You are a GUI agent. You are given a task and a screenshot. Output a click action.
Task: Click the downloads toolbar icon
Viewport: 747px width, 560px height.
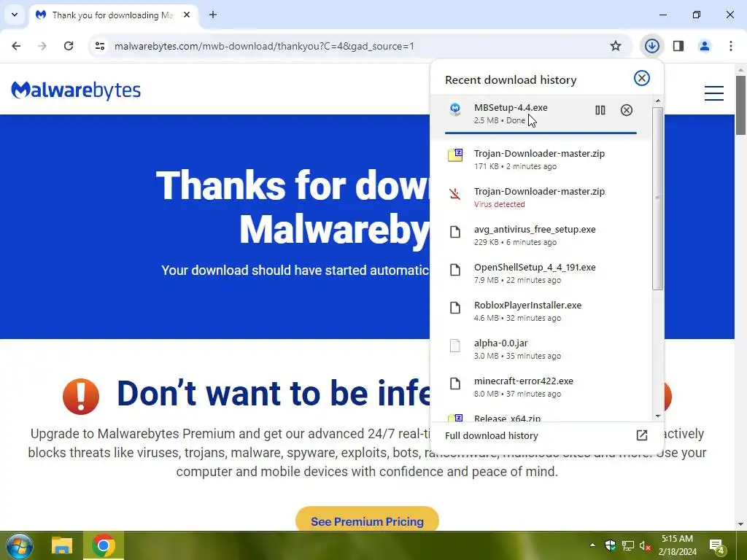652,46
